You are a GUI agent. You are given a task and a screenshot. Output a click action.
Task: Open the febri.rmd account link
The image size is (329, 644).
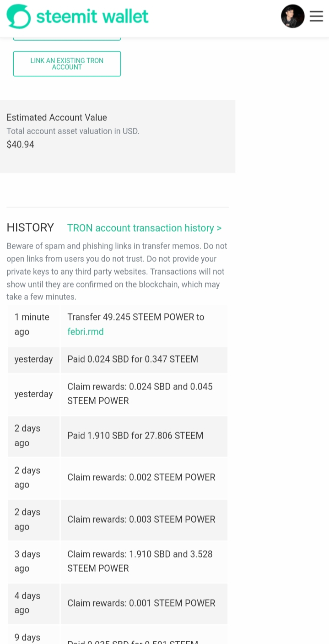coord(86,331)
